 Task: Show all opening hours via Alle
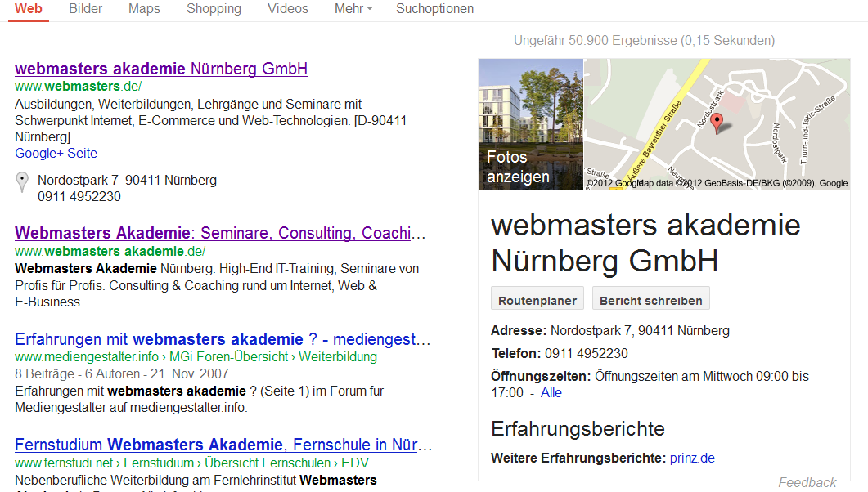click(551, 393)
